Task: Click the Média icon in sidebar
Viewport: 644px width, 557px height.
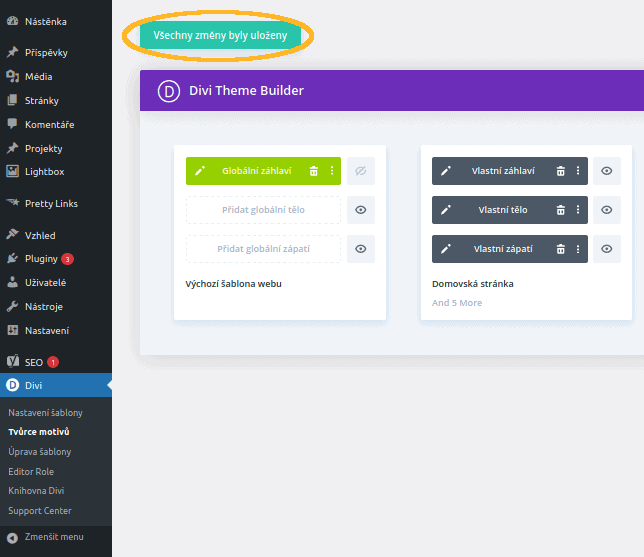Action: (13, 76)
